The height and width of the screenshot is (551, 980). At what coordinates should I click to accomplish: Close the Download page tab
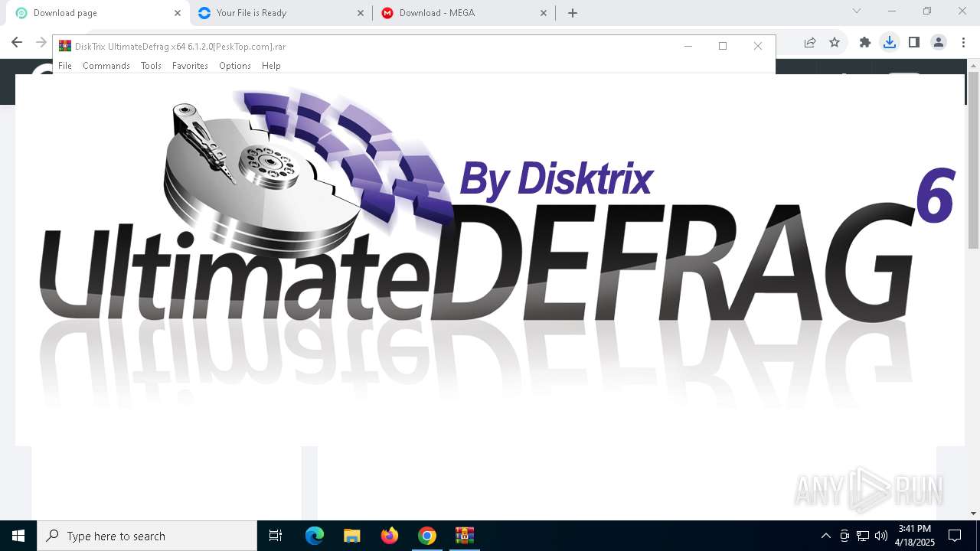point(178,13)
